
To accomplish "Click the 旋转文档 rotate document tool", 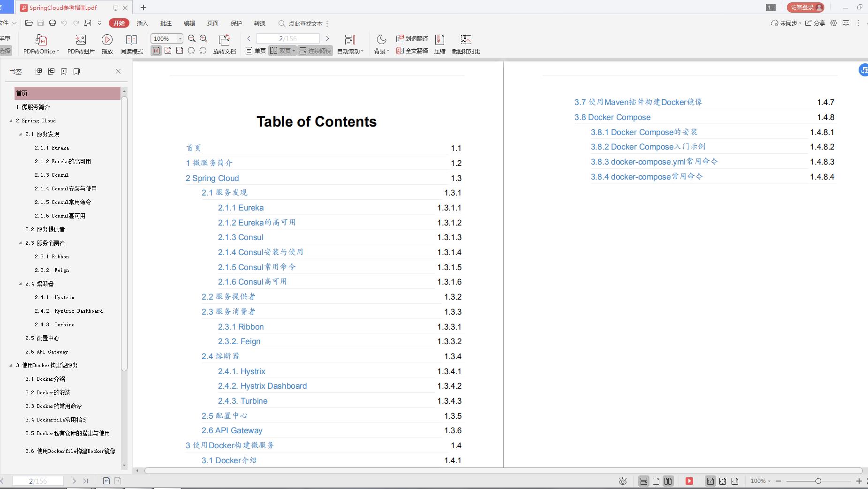I will 225,45.
